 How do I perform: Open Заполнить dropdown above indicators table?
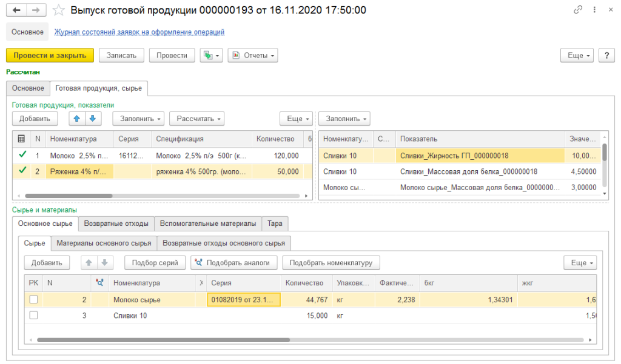tap(344, 118)
